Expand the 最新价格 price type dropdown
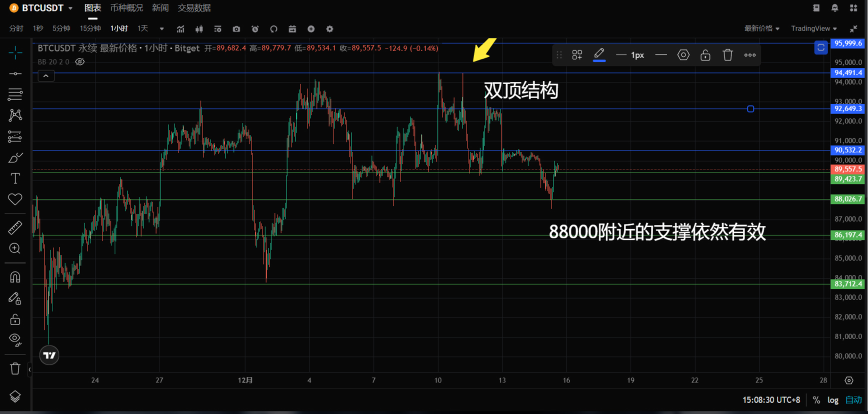The height and width of the screenshot is (414, 868). [x=761, y=28]
